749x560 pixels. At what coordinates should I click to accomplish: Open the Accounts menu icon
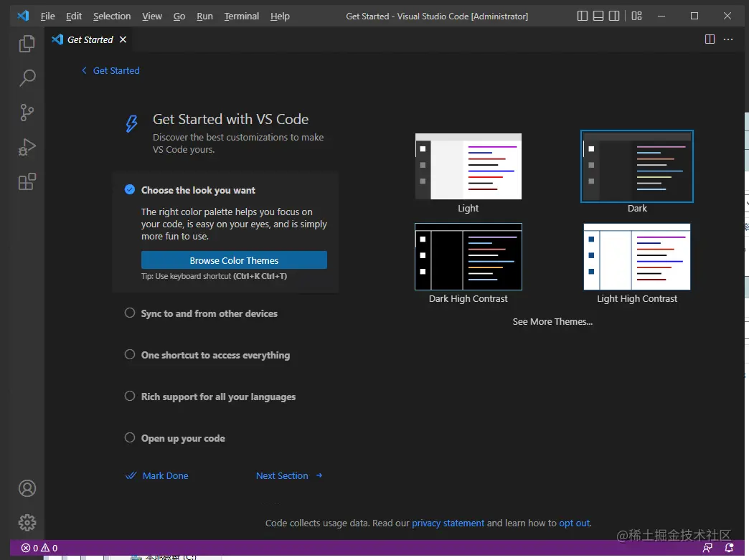click(x=27, y=488)
